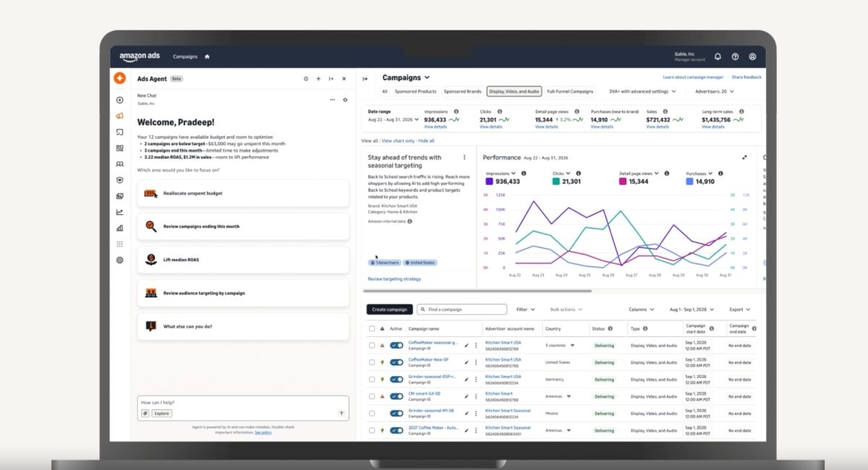
Task: Open the Advertisers: 20 dropdown
Action: point(715,92)
